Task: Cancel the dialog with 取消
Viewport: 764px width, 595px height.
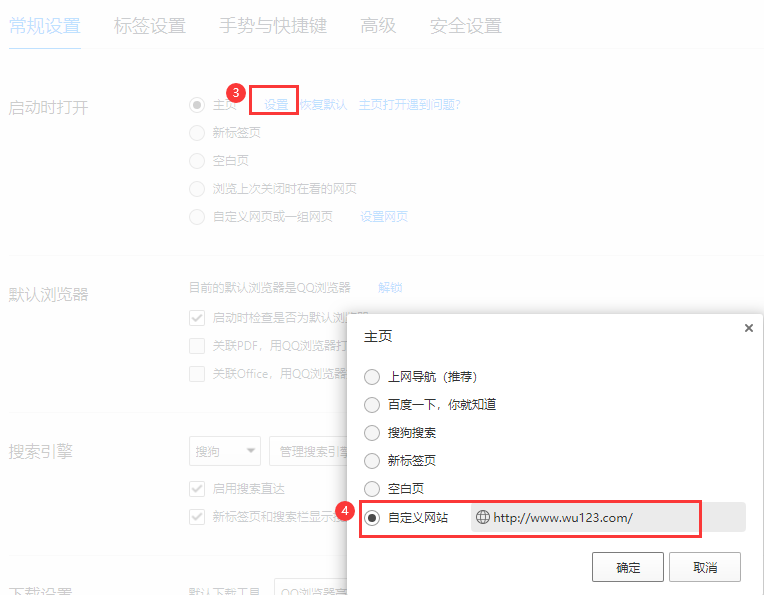Action: coord(705,567)
